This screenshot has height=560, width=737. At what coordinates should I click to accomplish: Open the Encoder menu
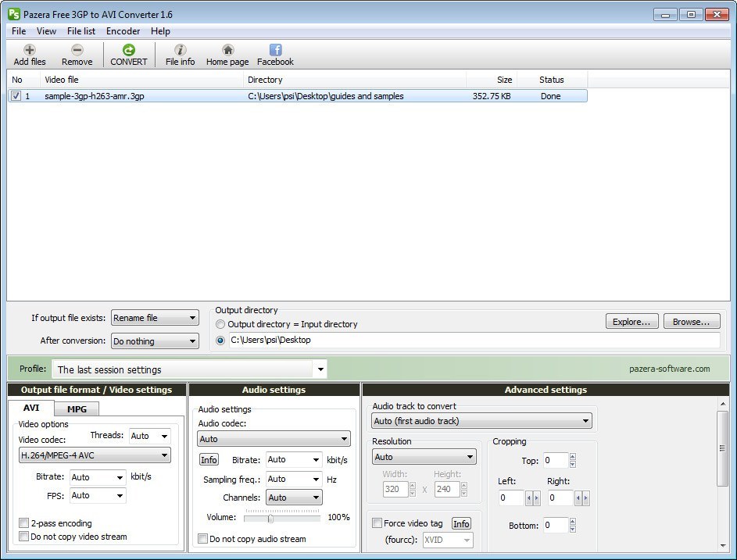pyautogui.click(x=123, y=31)
